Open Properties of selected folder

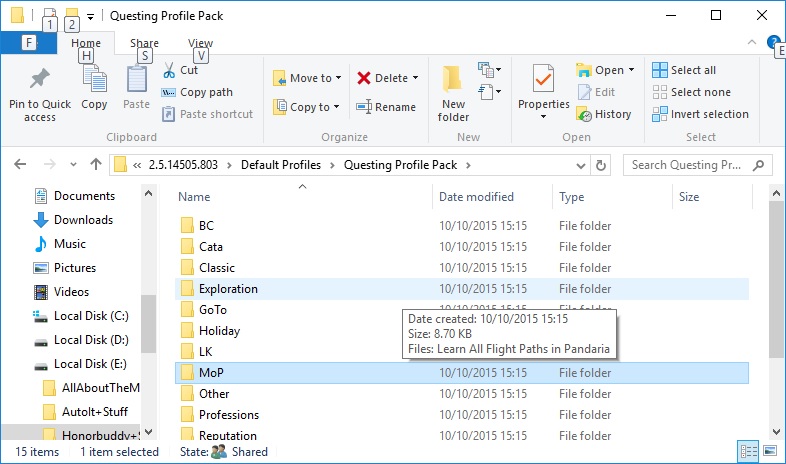[543, 86]
